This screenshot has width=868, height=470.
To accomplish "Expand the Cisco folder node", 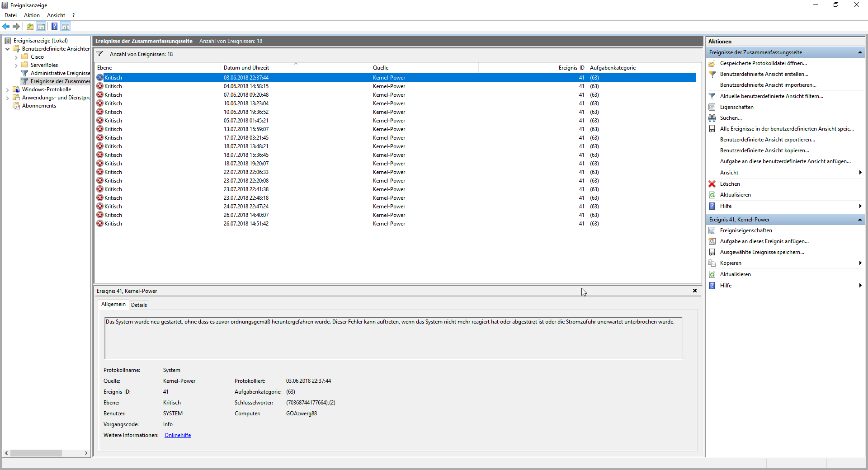I will pyautogui.click(x=16, y=57).
